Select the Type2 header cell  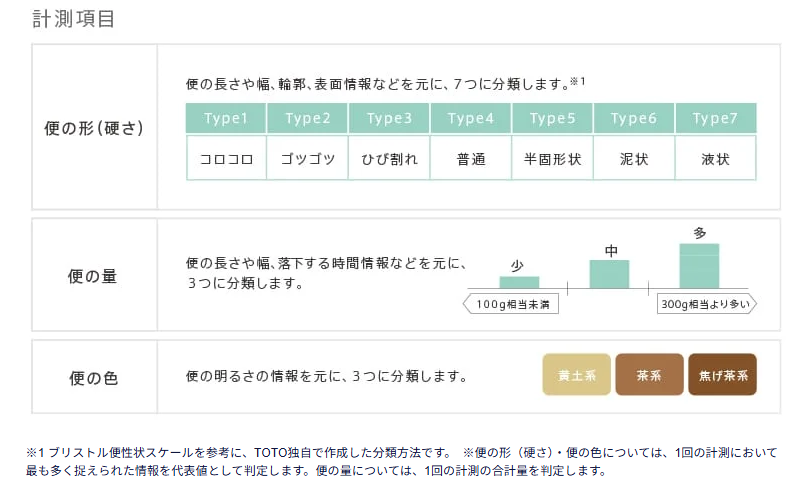pyautogui.click(x=308, y=118)
